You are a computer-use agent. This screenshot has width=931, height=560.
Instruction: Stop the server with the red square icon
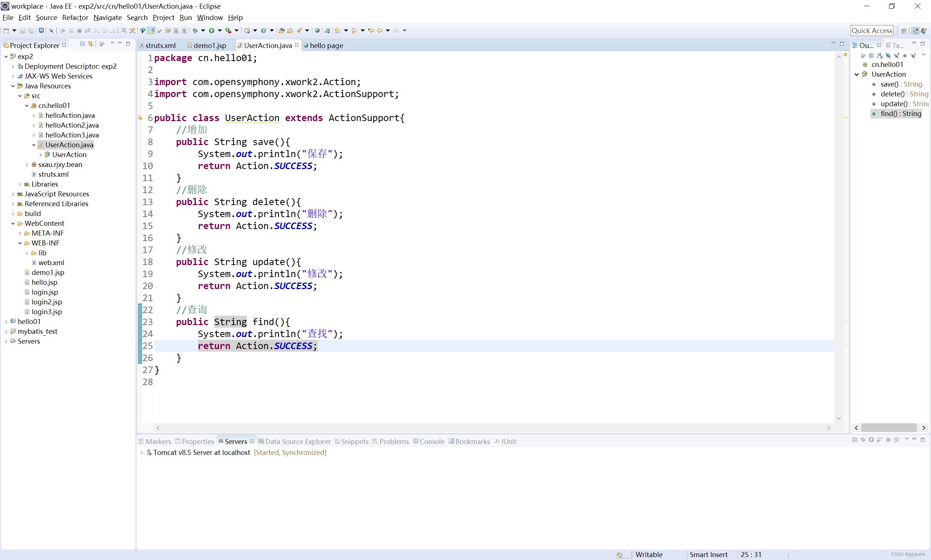pyautogui.click(x=888, y=440)
